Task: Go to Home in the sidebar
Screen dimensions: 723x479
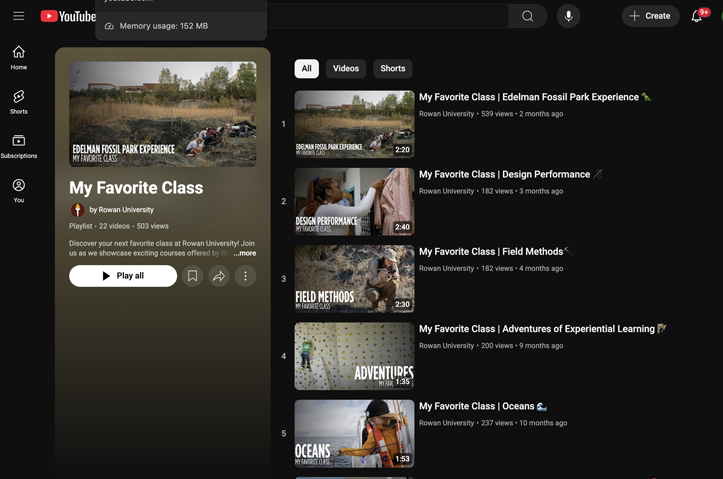Action: click(x=18, y=58)
